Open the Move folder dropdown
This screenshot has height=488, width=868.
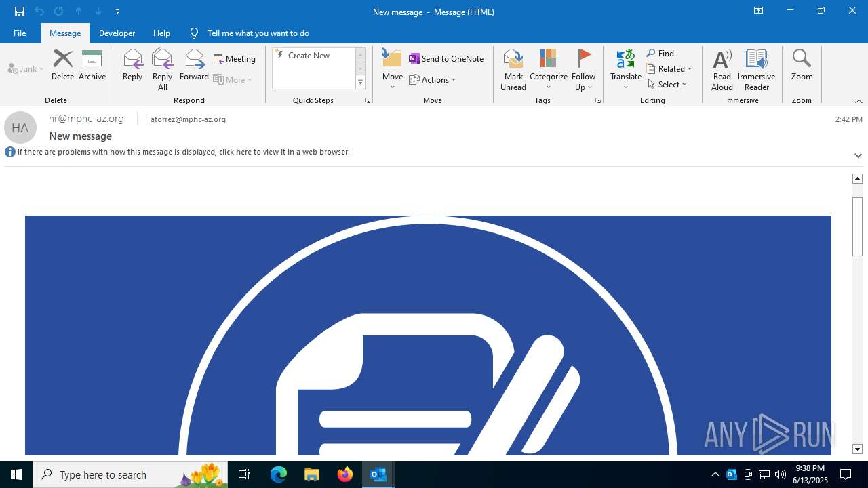point(393,69)
